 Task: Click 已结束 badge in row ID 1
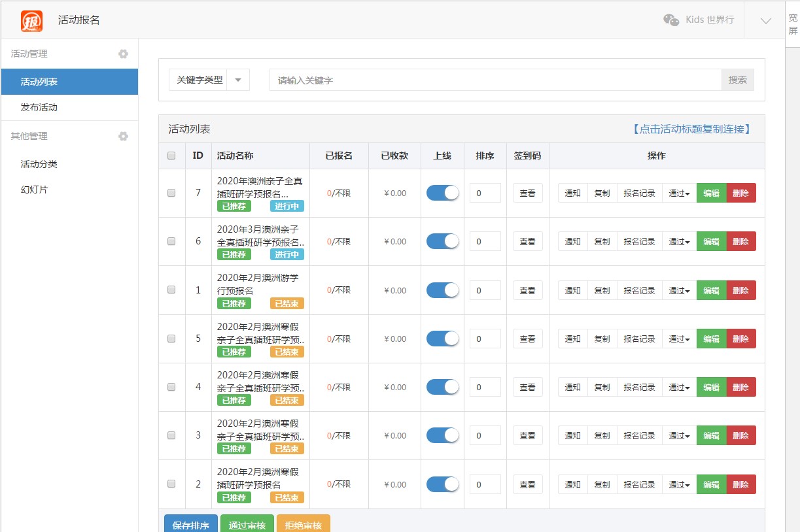coord(287,303)
